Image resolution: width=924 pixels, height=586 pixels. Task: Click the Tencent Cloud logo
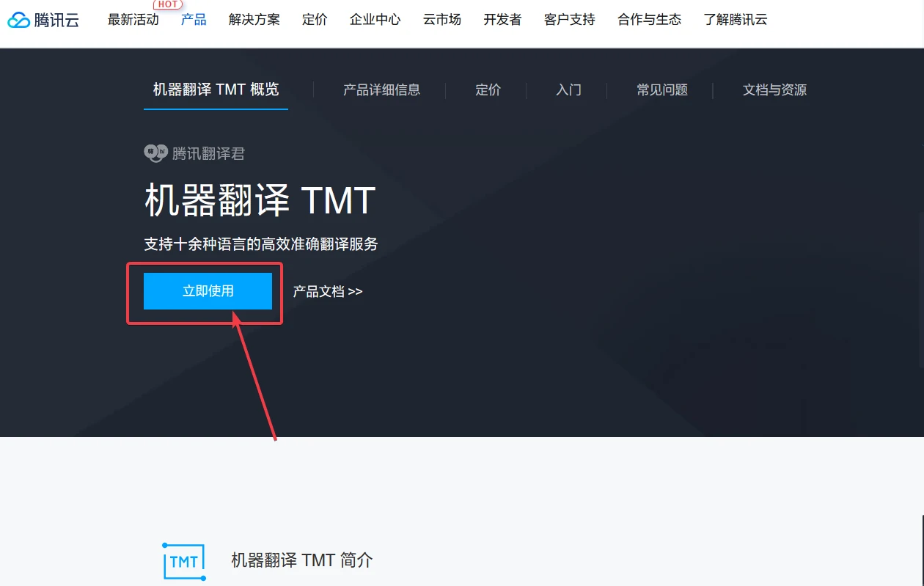tap(43, 20)
